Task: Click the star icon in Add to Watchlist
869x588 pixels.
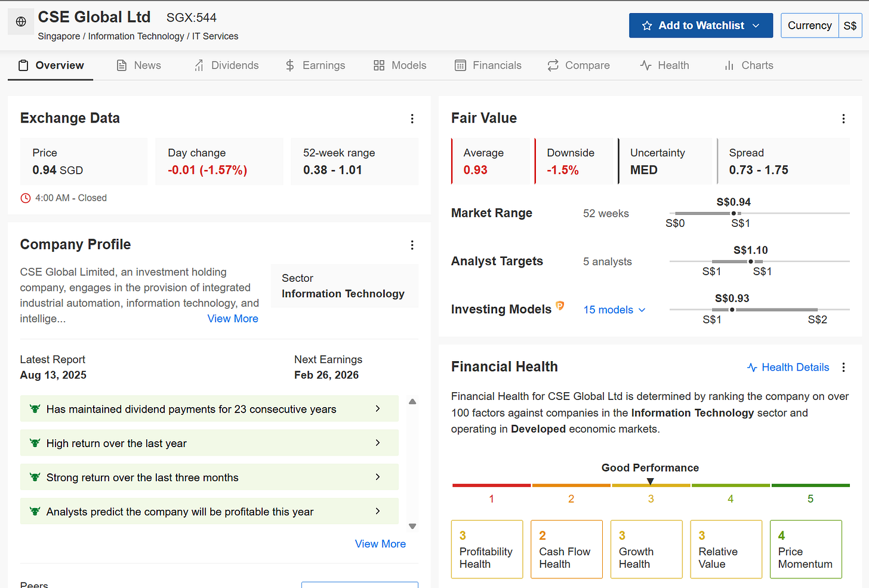Action: [x=647, y=26]
